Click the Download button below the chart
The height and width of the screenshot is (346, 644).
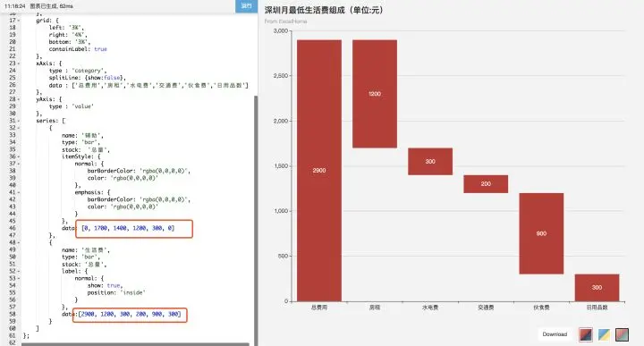click(555, 334)
